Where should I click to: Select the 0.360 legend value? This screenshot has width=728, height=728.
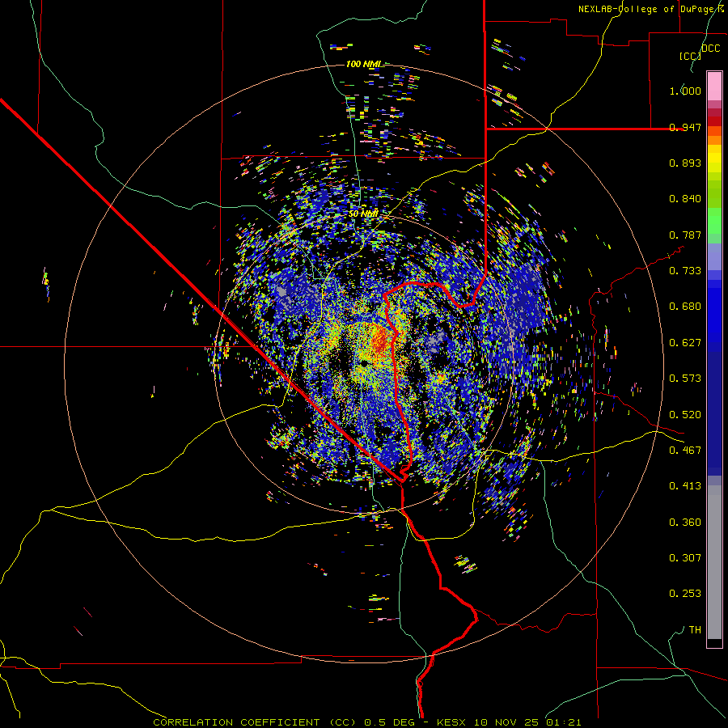pyautogui.click(x=685, y=523)
